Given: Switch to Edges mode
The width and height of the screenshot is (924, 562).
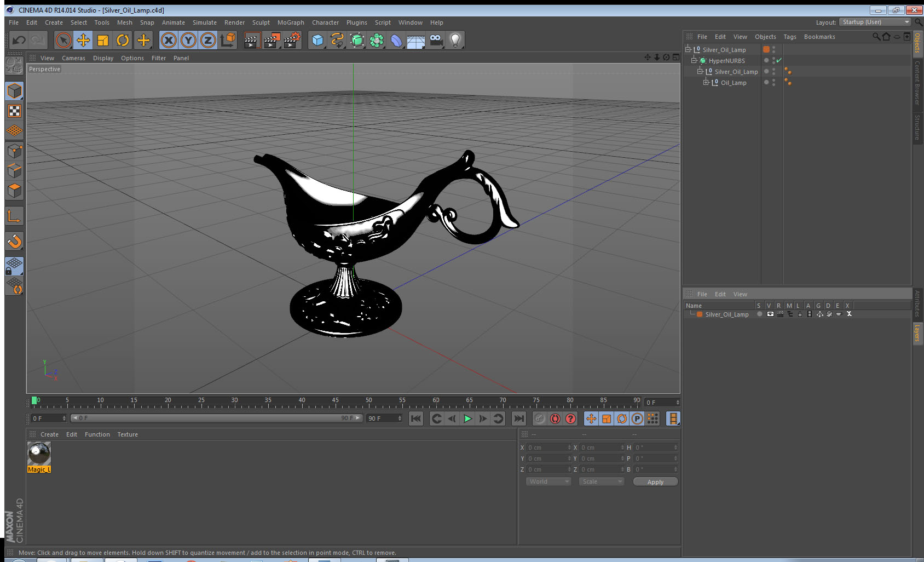Looking at the screenshot, I should tap(15, 170).
